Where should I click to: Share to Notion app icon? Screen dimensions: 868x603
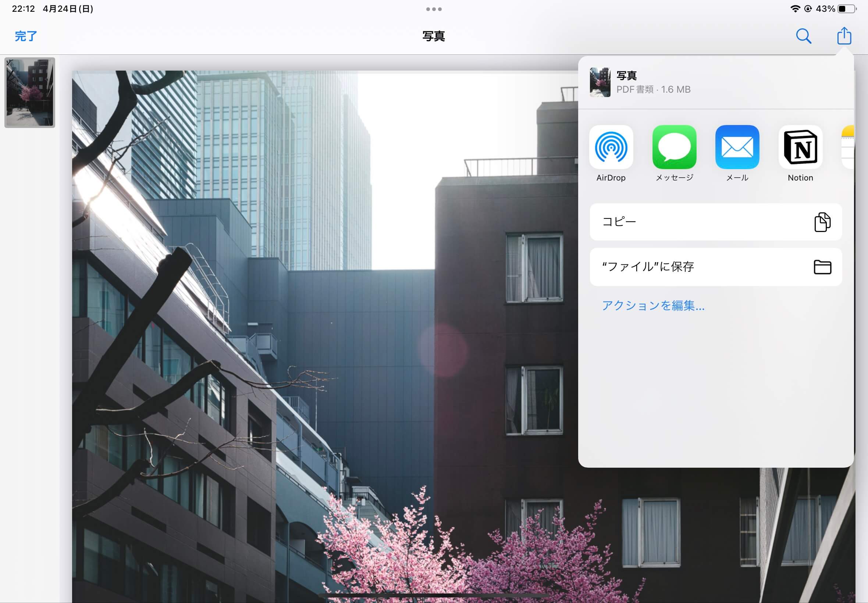click(800, 147)
